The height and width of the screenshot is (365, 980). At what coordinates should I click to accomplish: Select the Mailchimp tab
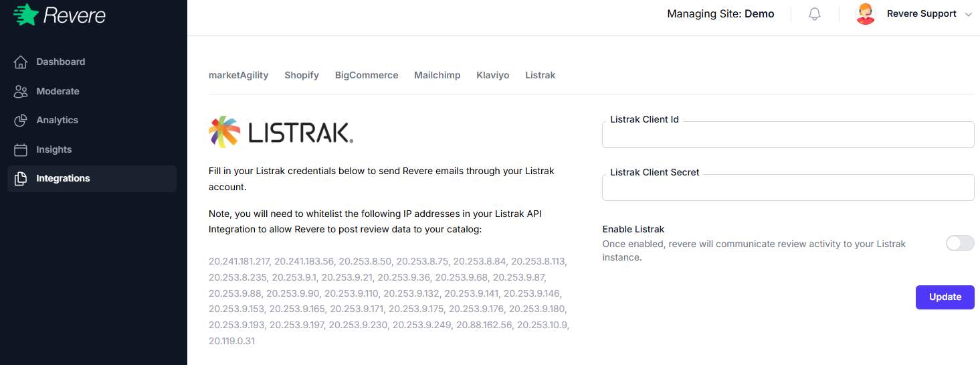(x=437, y=75)
